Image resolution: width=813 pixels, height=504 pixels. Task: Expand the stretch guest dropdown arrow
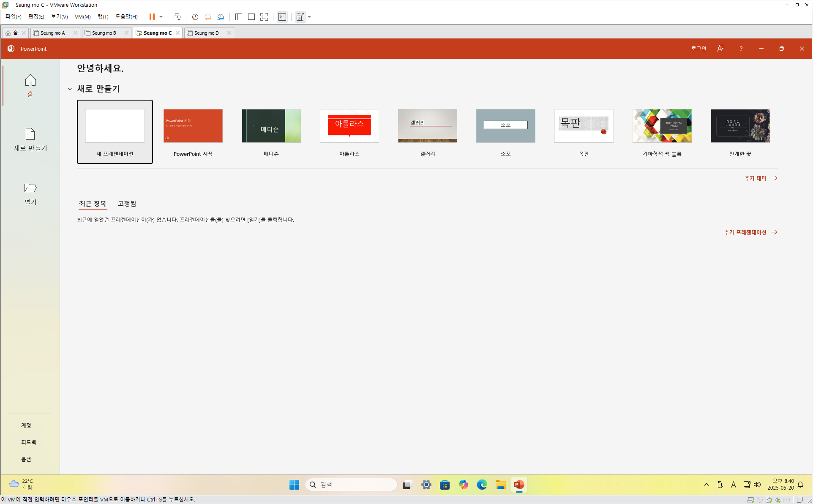click(309, 17)
